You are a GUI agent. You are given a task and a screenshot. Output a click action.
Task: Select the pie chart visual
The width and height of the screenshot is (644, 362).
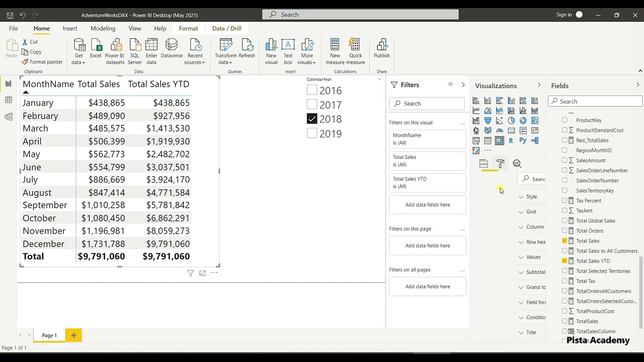pos(511,121)
